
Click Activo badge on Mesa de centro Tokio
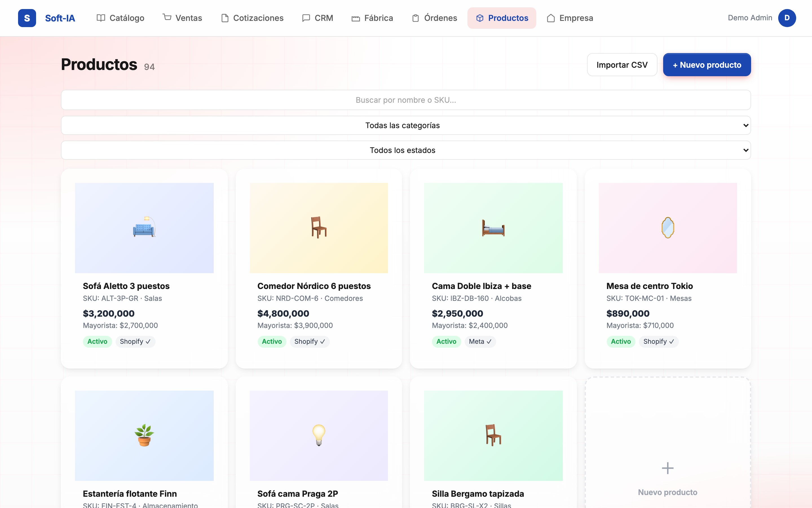pyautogui.click(x=621, y=341)
